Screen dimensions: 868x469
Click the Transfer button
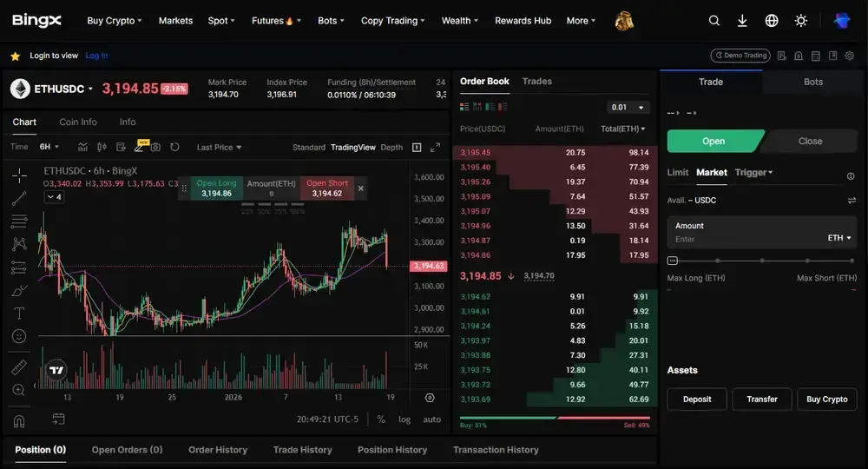coord(762,400)
